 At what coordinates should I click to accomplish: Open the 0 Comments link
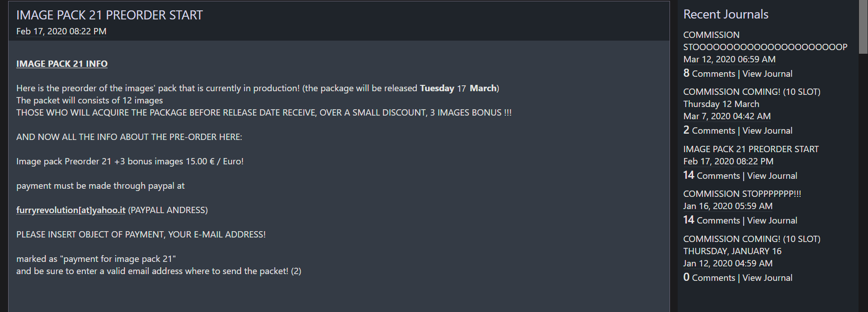709,277
